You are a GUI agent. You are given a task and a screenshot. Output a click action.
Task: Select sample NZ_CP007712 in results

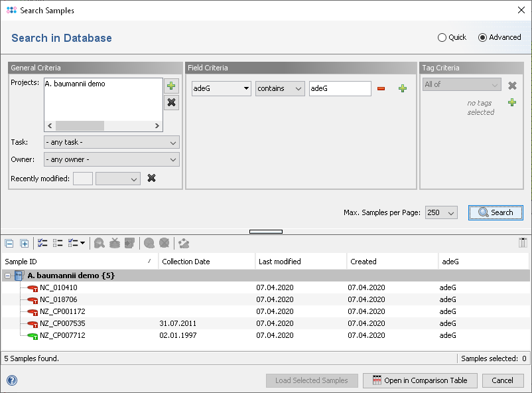coord(62,335)
